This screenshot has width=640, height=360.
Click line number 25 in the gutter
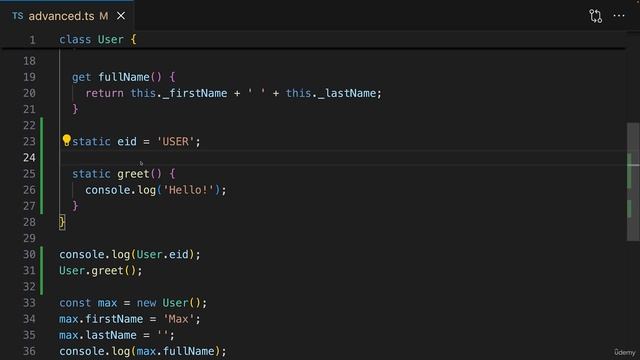[29, 174]
